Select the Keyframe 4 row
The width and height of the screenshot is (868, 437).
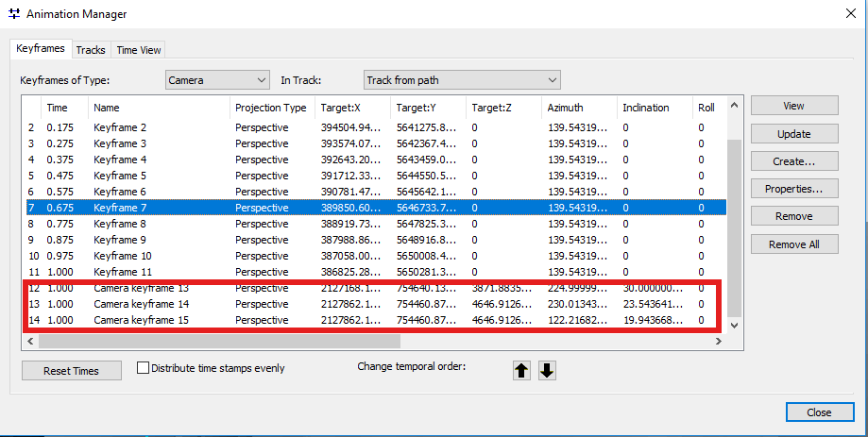tap(375, 160)
